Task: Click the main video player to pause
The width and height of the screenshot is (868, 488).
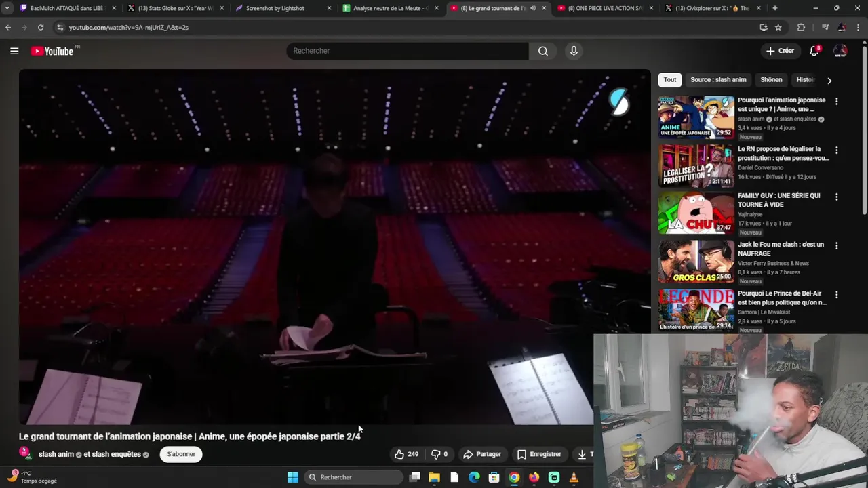Action: click(334, 247)
